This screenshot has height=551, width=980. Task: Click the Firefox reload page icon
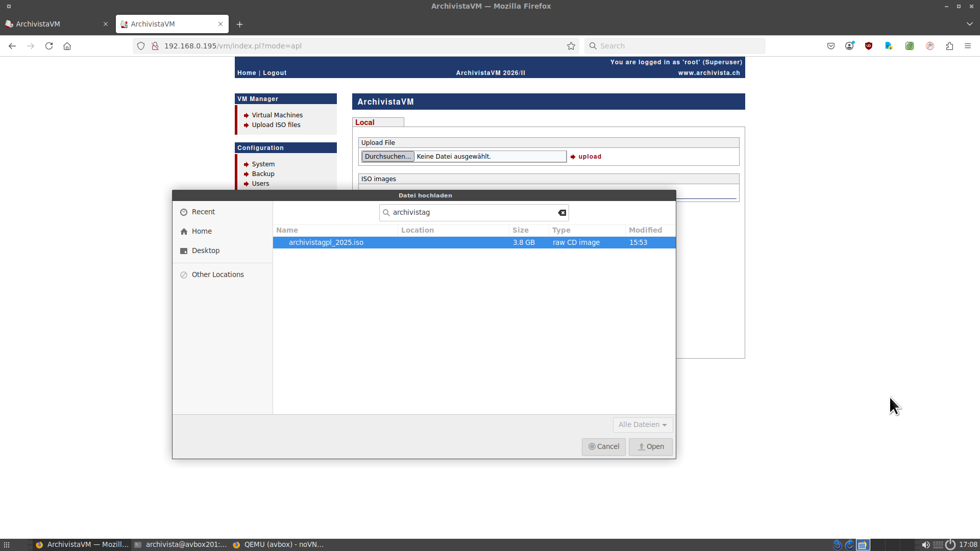pyautogui.click(x=49, y=46)
